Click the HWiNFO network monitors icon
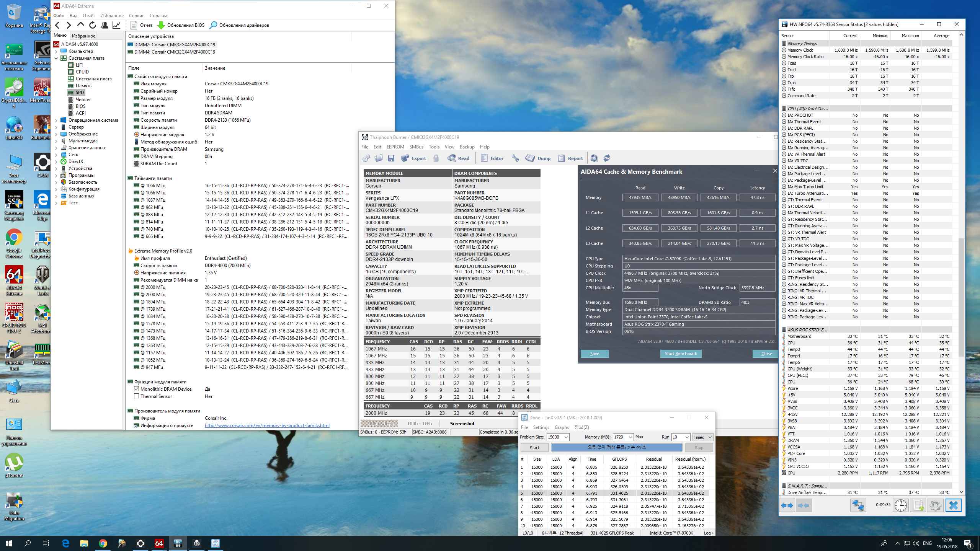The image size is (980, 551). [x=858, y=505]
